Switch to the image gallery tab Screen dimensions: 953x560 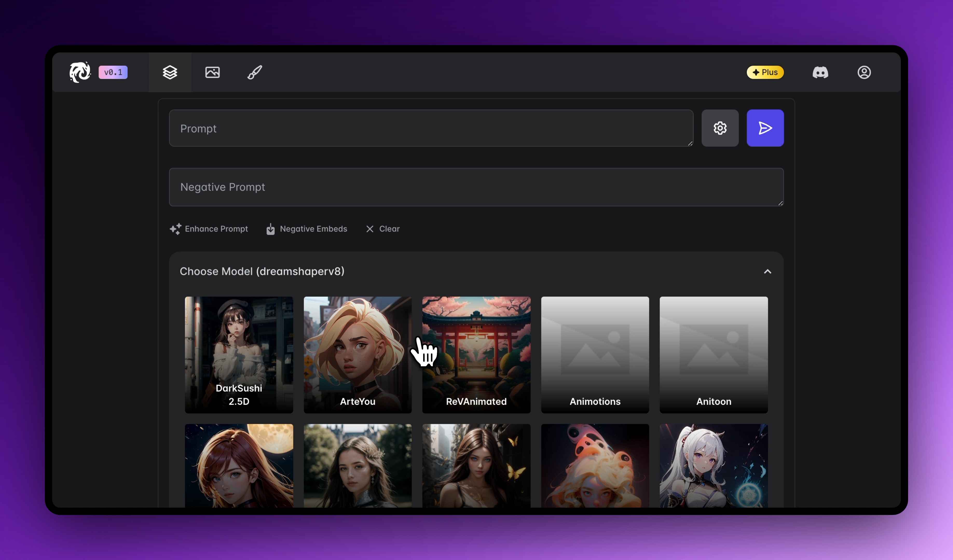pos(212,72)
